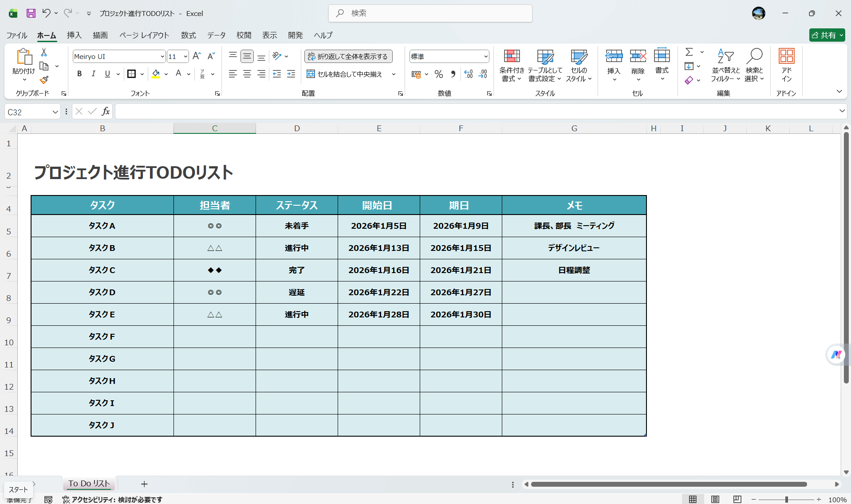Click the 共有 share button
851x504 pixels.
[827, 35]
